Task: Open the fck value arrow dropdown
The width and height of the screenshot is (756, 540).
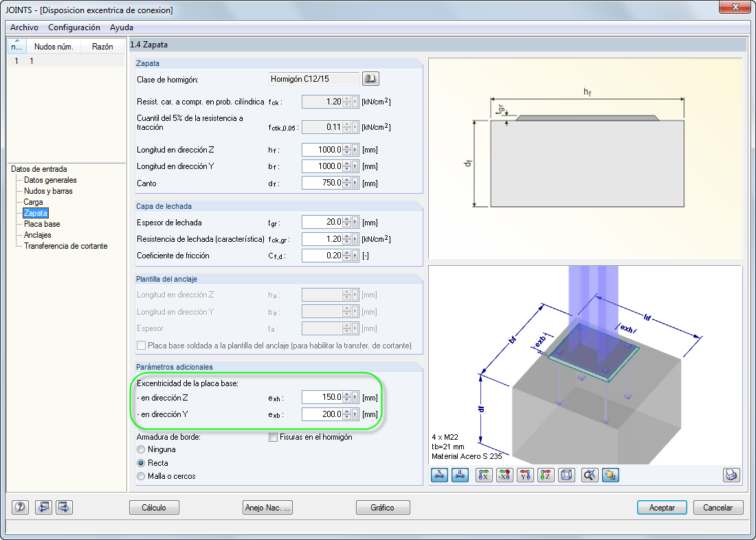Action: (355, 102)
